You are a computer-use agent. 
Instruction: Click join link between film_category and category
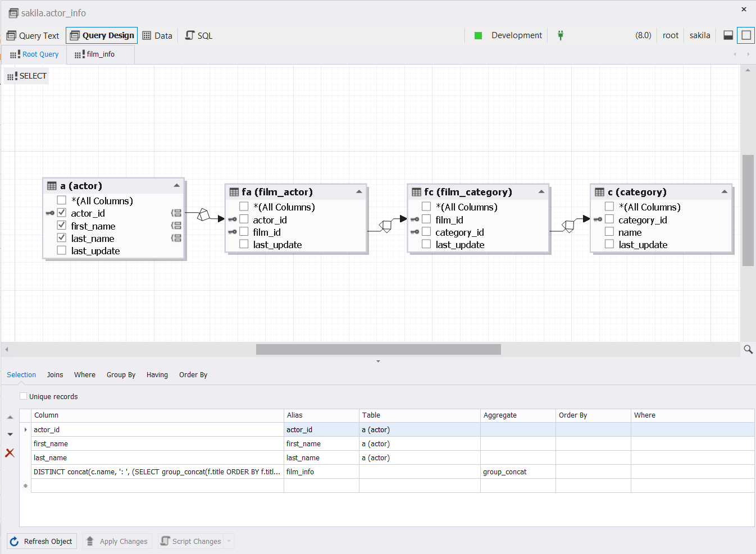pos(568,226)
